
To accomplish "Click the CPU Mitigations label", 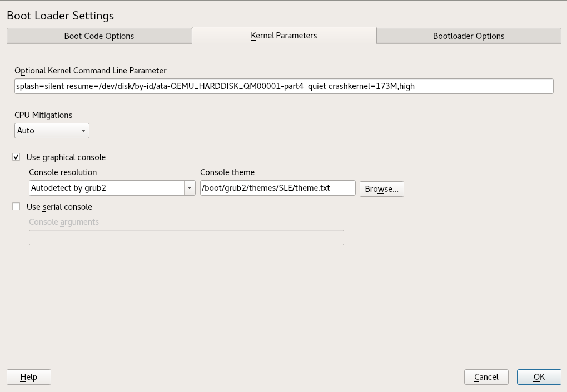I will (43, 115).
